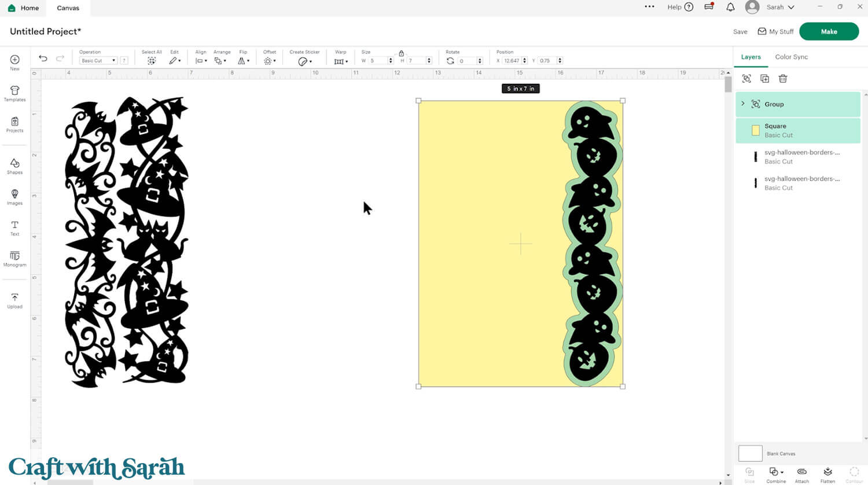Open the feedback chat icon
Image resolution: width=868 pixels, height=485 pixels.
click(709, 7)
